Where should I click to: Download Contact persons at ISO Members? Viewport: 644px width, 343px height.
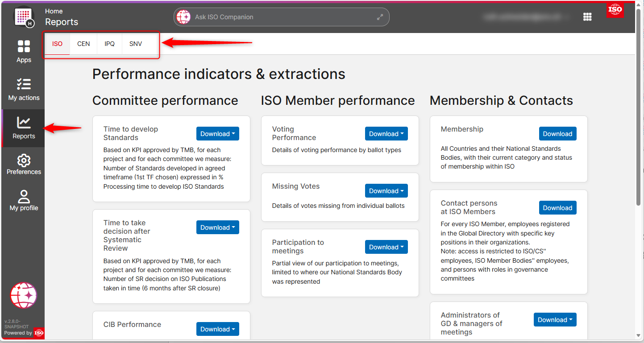tap(558, 208)
